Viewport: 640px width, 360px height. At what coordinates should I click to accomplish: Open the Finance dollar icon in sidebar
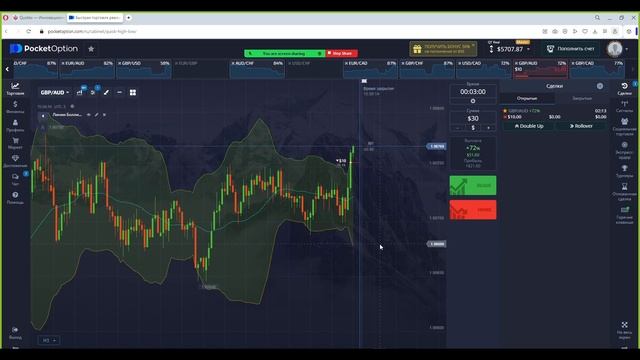coord(15,107)
